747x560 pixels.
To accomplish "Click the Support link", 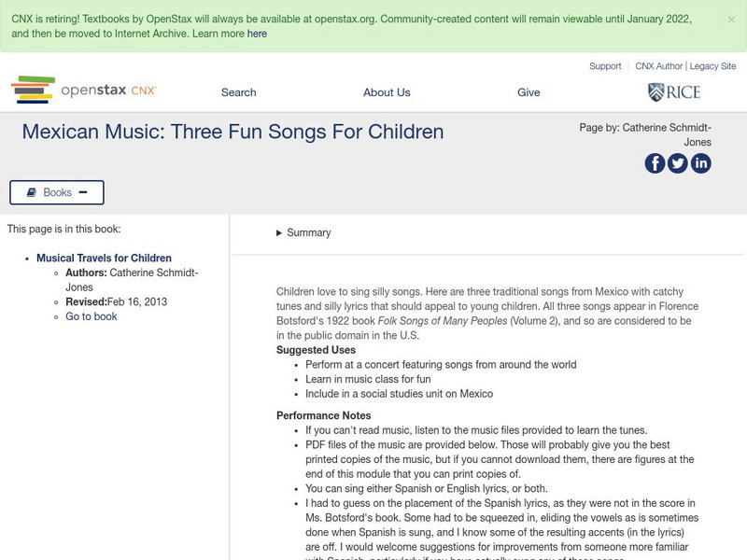I will [605, 66].
